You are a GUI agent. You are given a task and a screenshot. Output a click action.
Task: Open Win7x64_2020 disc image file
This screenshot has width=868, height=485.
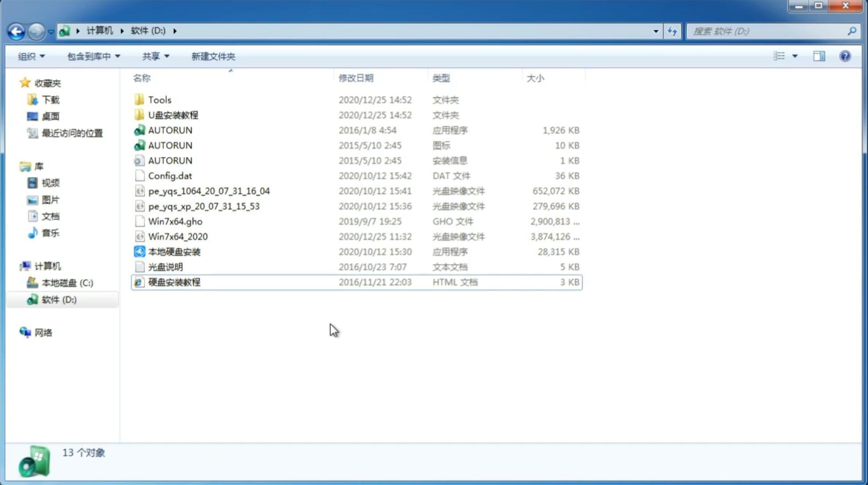pos(178,236)
